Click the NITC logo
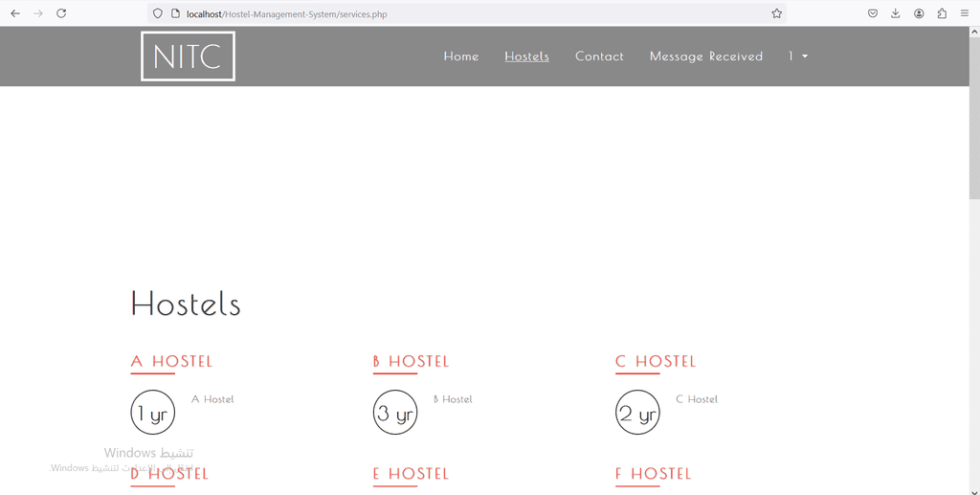Image resolution: width=980 pixels, height=495 pixels. 189,56
